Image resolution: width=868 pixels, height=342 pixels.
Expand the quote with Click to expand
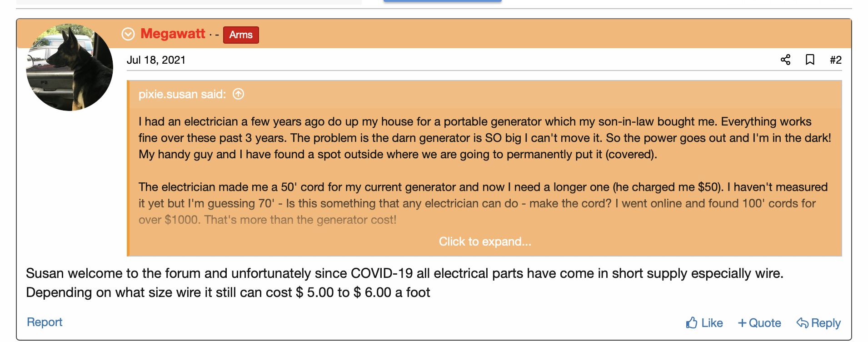pos(485,241)
